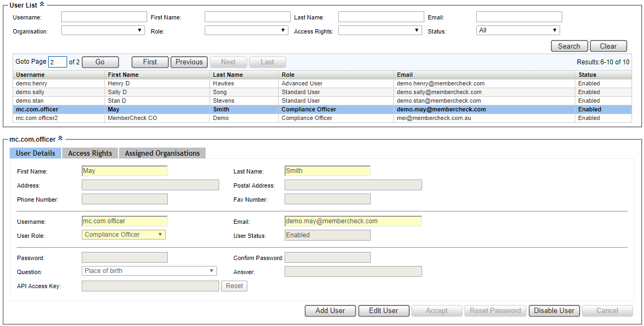Screen dimensions: 644x326
Task: Click the email demo.henry@membercheck.com
Action: pos(441,83)
